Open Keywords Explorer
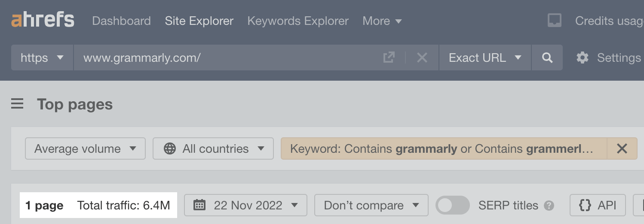 pos(298,21)
